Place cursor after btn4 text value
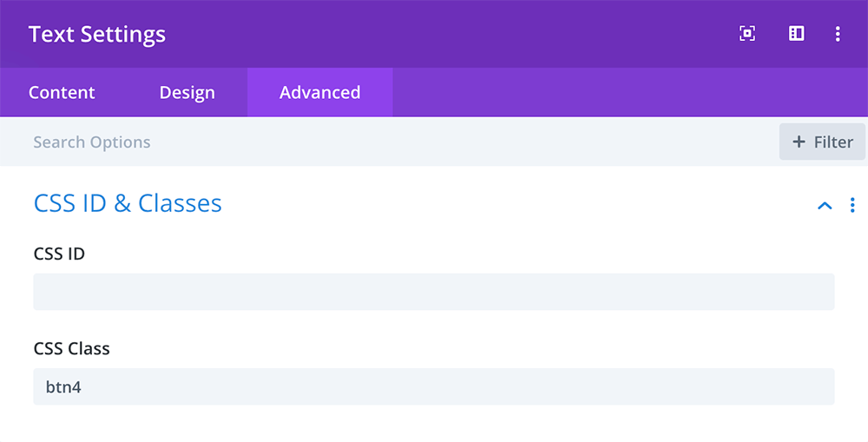Screen dimensions: 868x442 pyautogui.click(x=82, y=386)
